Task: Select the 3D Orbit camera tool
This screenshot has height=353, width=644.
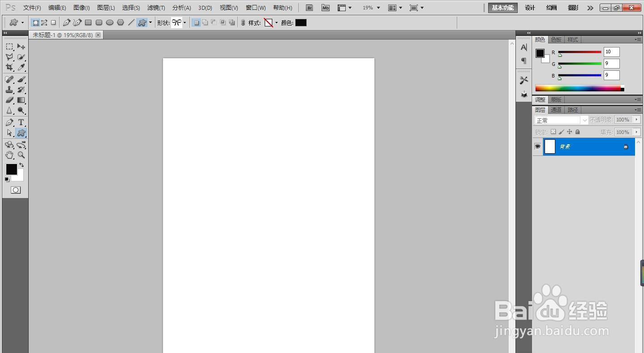Action: [21, 145]
